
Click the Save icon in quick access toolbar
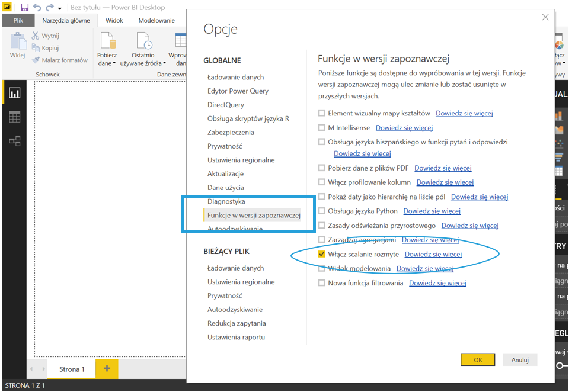(x=24, y=8)
